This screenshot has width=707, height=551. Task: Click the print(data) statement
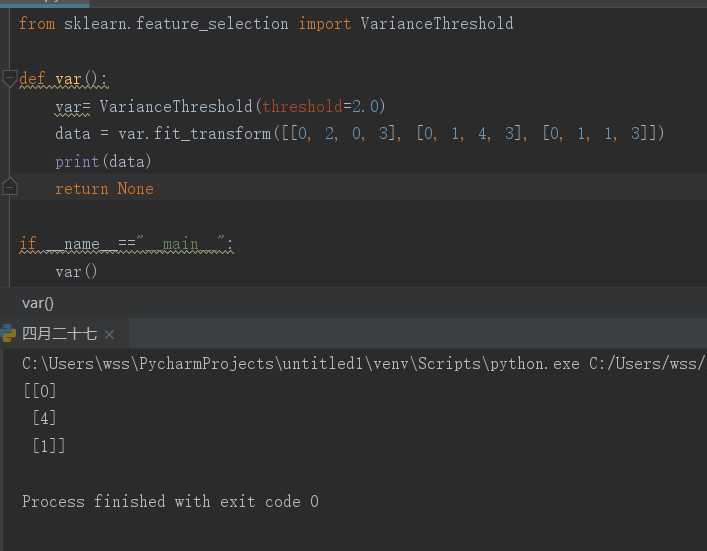(x=103, y=161)
